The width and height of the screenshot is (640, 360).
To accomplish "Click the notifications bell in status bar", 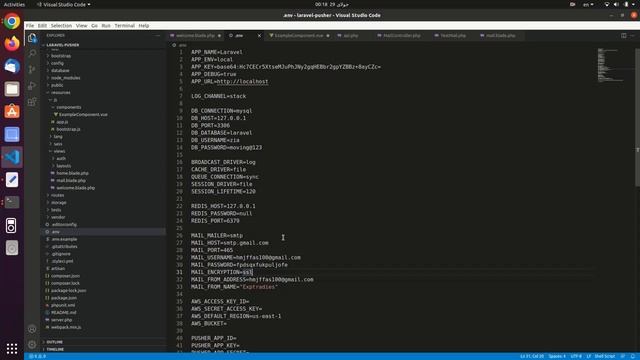I will (633, 356).
